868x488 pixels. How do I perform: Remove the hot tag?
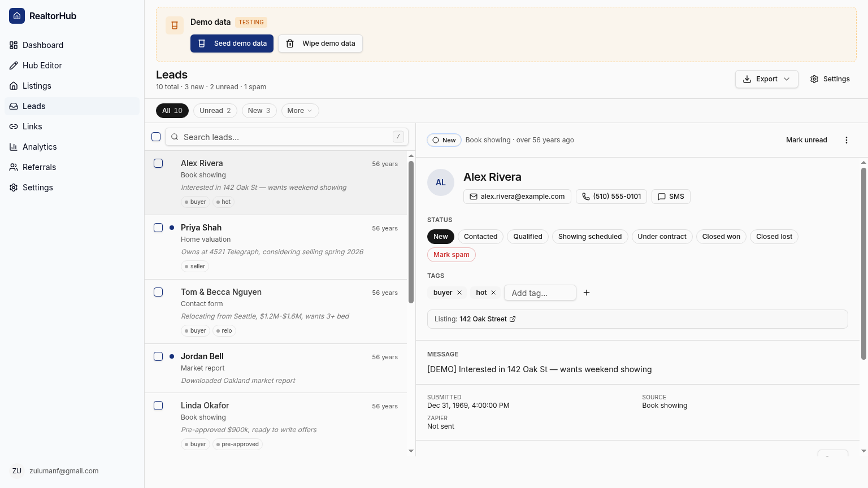coord(493,293)
